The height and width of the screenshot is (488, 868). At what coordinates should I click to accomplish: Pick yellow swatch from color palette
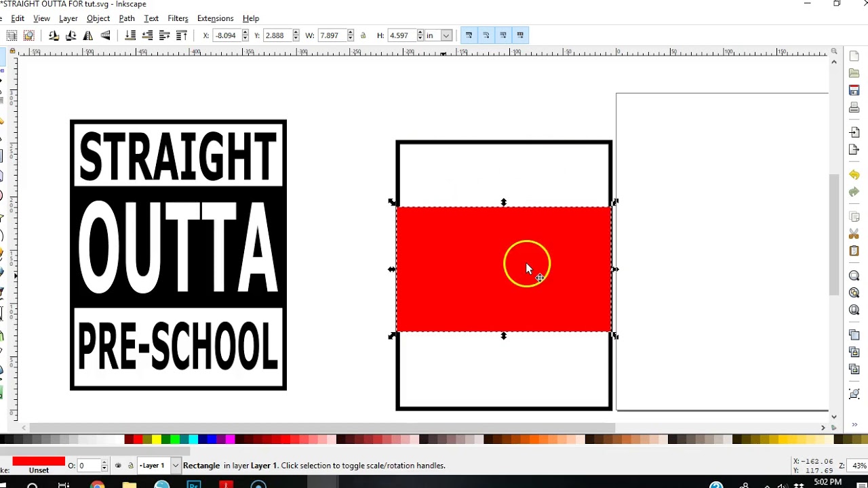pos(157,439)
